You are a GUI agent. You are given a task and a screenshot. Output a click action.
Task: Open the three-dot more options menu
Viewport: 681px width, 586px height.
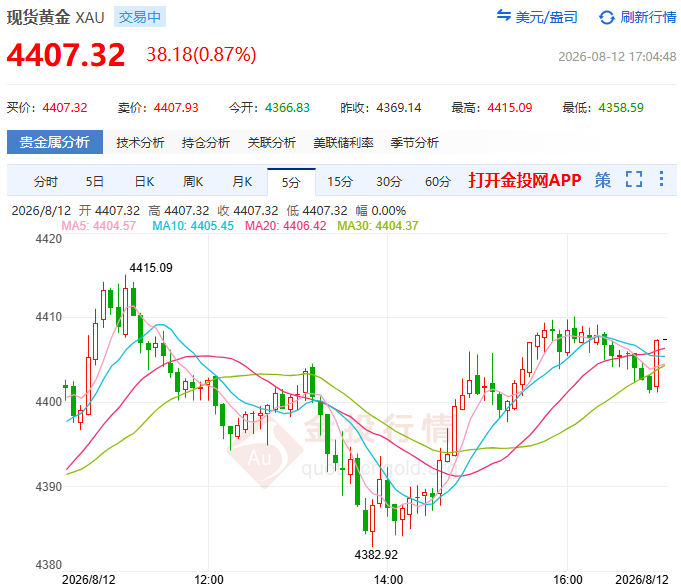(x=661, y=179)
